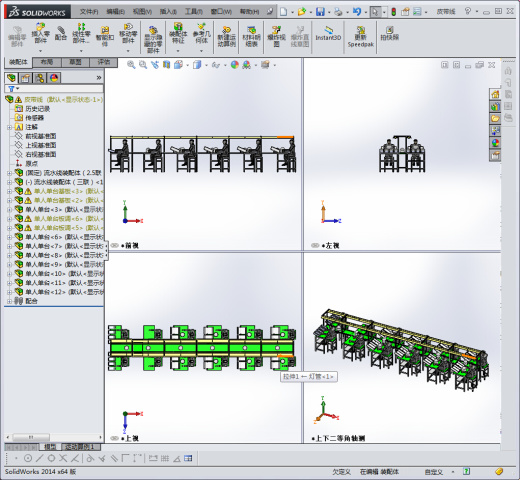Open the dropdown under 插入零部件
Screen dimensions: 520x480
coord(40,51)
